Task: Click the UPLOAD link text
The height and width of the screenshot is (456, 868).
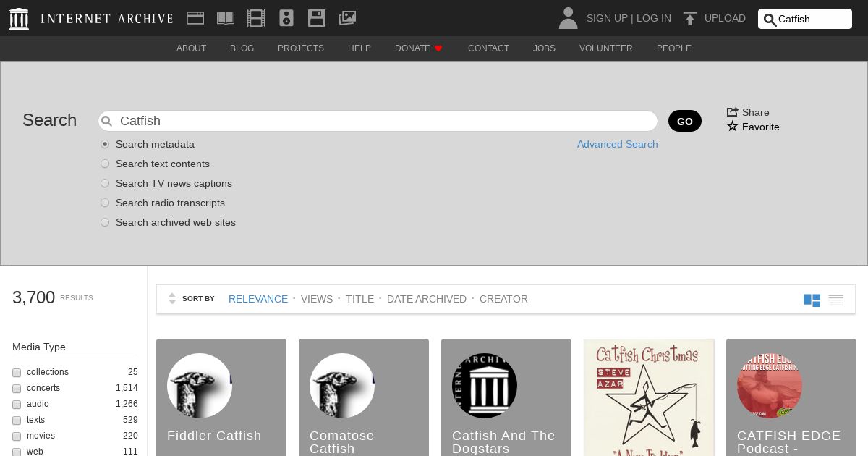Action: 725,18
